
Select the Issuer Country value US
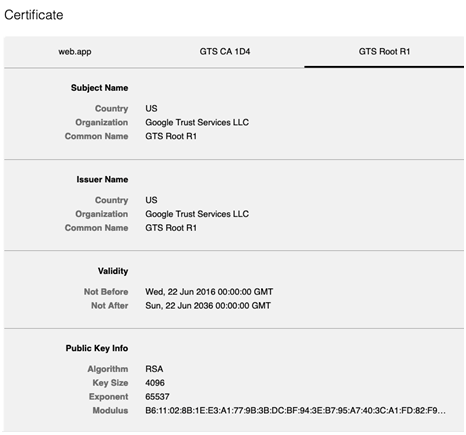(151, 200)
